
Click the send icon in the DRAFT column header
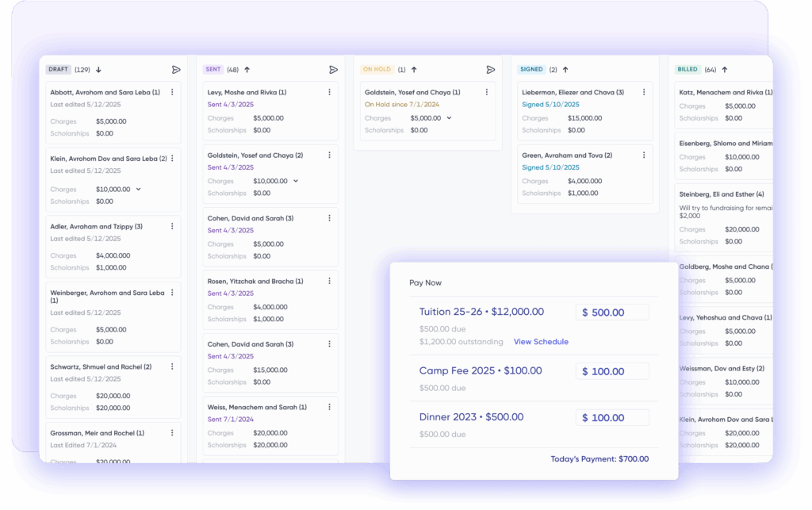click(x=176, y=69)
